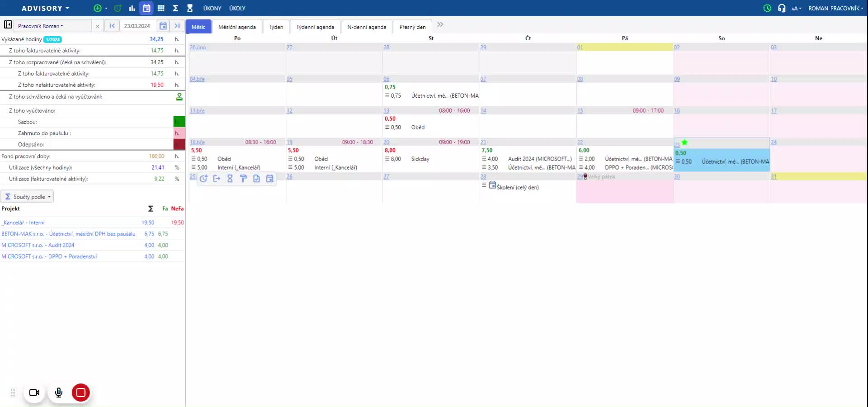Jump to previous period with first arrow
The image size is (868, 407).
112,26
